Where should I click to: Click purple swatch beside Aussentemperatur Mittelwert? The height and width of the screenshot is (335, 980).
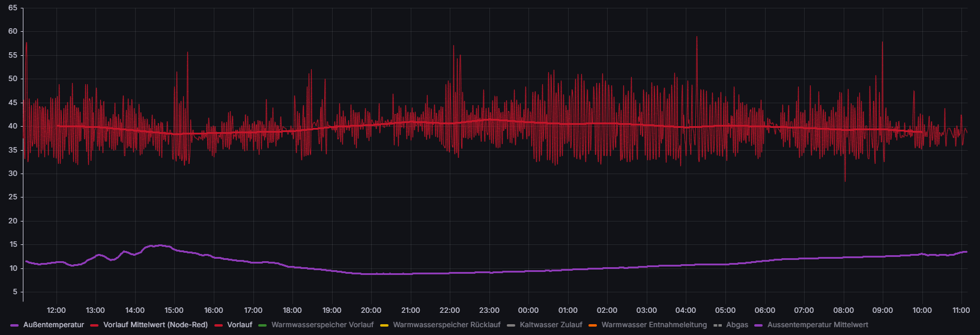758,325
